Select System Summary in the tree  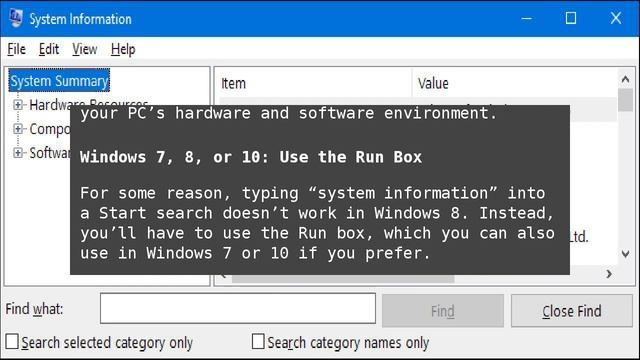(59, 81)
